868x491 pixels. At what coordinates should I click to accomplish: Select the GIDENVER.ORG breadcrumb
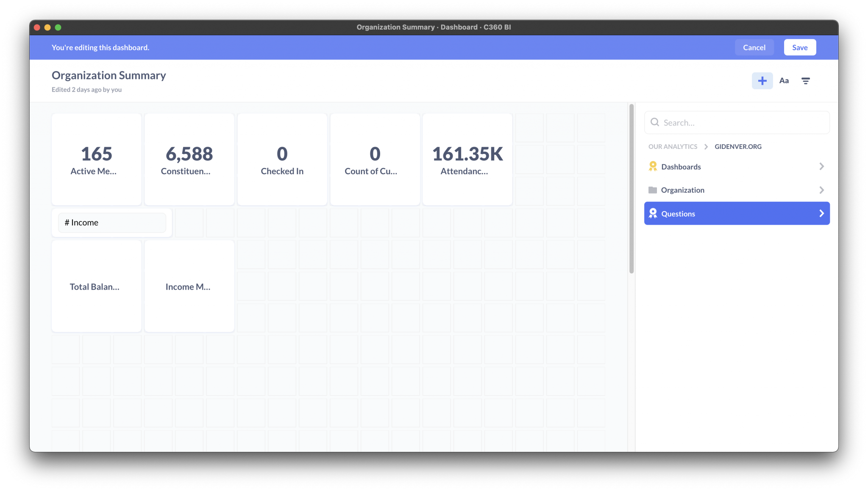click(737, 146)
